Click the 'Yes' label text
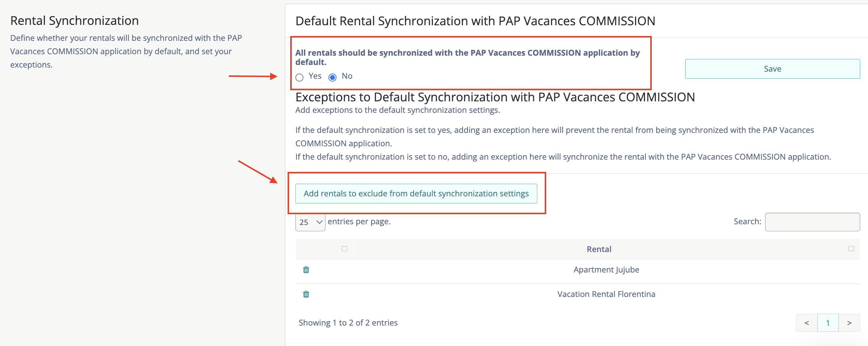 click(x=315, y=76)
